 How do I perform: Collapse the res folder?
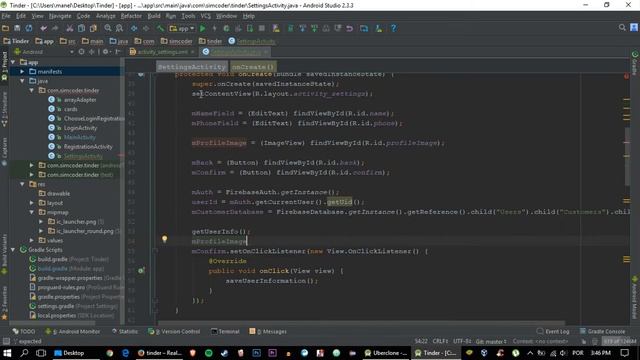coord(22,184)
